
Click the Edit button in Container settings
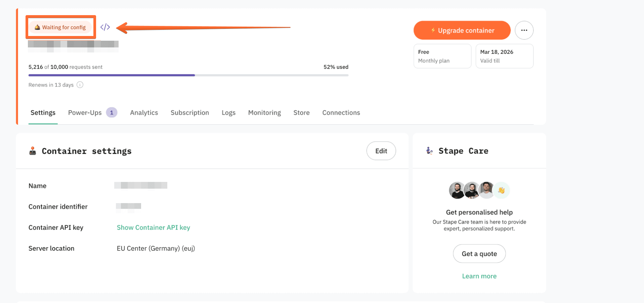coord(381,151)
